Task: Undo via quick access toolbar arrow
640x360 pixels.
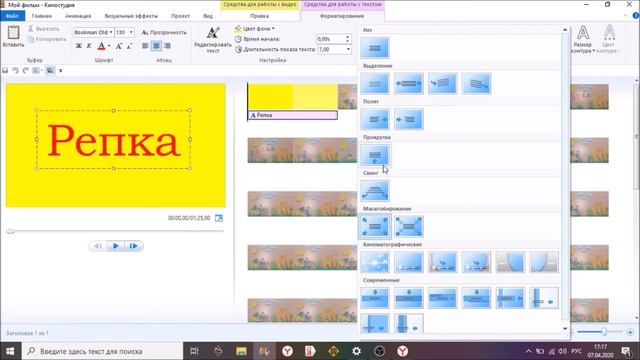Action: coord(15,71)
